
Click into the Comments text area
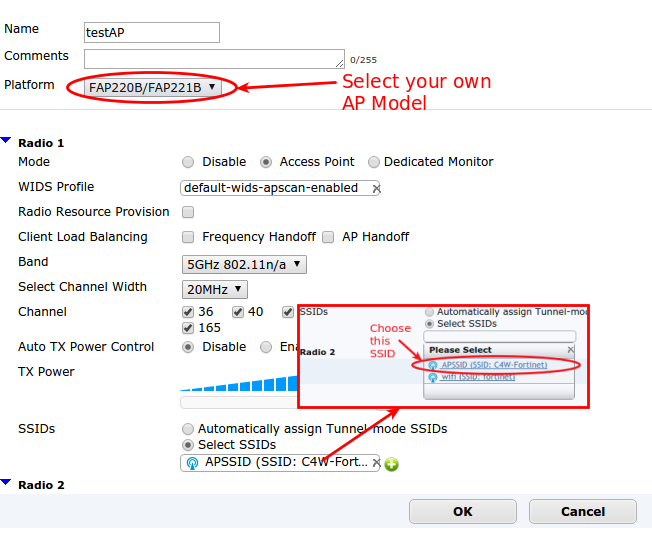coord(214,59)
